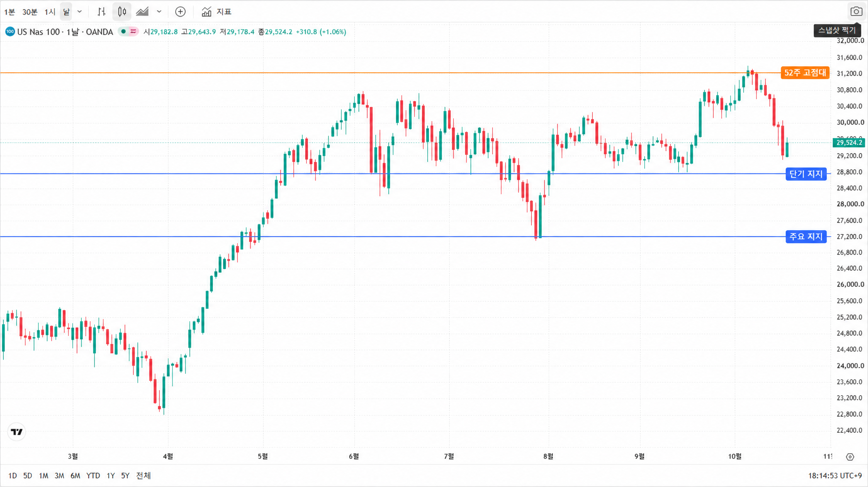Click the 29,524.2 current price label

[849, 143]
